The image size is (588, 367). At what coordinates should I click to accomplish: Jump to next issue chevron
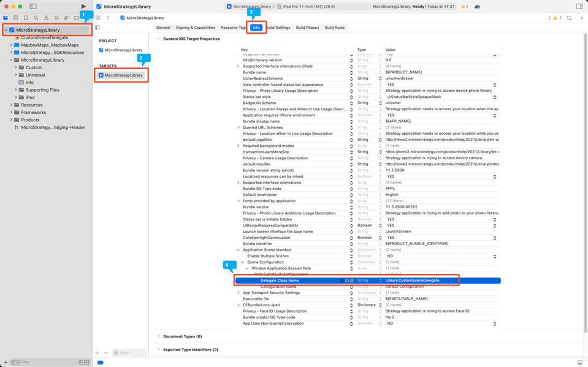561,18
